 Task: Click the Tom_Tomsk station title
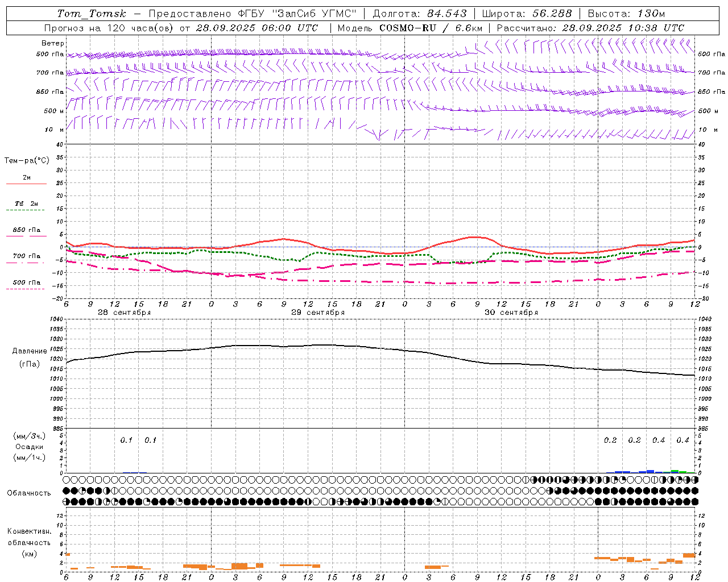[x=92, y=14]
